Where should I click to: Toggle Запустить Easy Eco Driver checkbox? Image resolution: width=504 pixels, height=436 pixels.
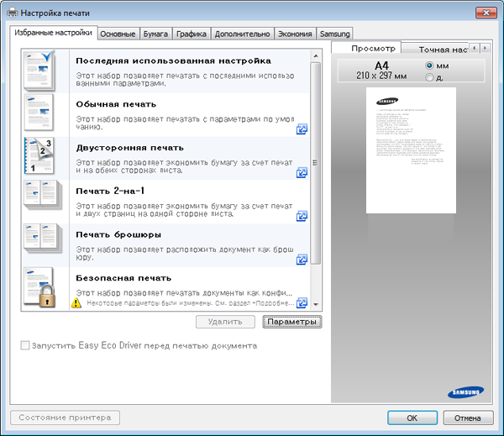[x=24, y=345]
